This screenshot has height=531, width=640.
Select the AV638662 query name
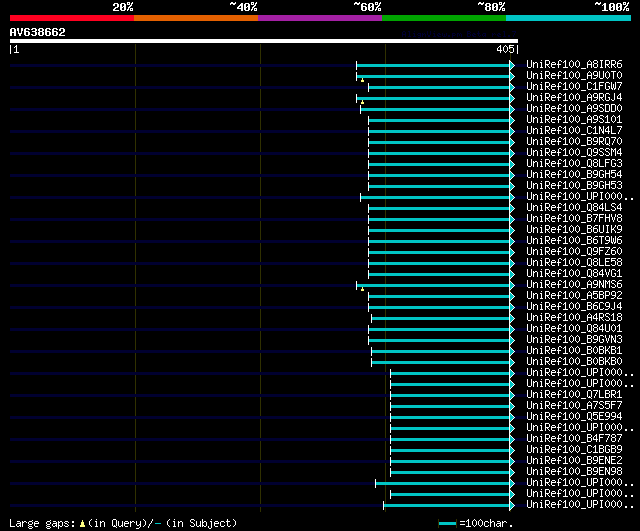38,32
